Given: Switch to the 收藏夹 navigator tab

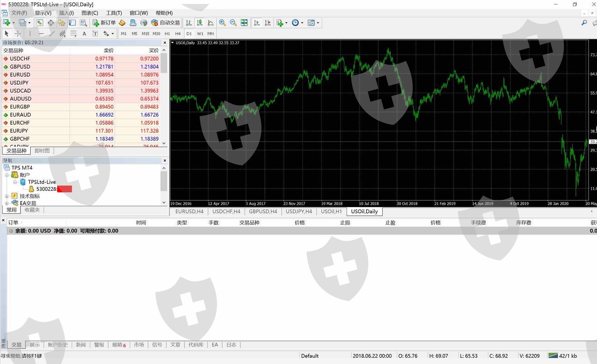Looking at the screenshot, I should (x=32, y=210).
